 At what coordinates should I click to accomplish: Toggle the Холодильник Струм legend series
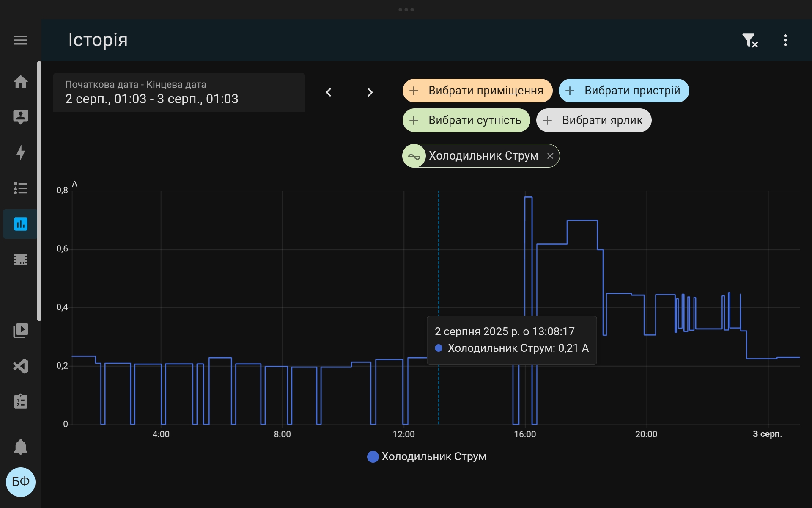(x=427, y=456)
